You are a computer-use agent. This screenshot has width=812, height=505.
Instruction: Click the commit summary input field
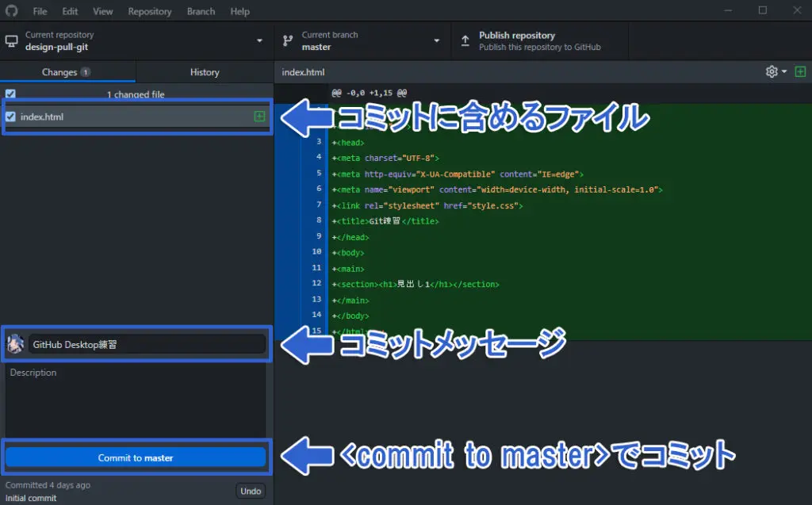point(147,345)
